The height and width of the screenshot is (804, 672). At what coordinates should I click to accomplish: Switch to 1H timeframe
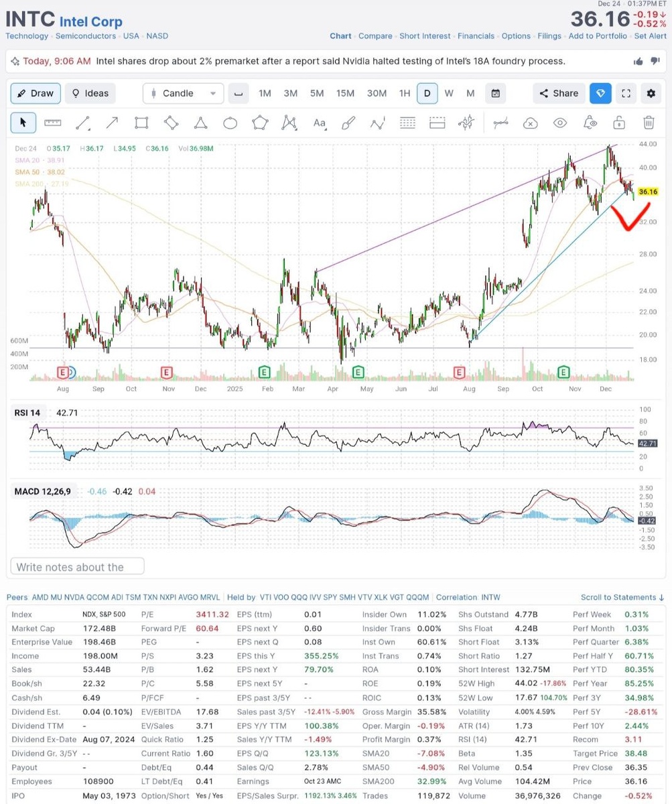[404, 93]
